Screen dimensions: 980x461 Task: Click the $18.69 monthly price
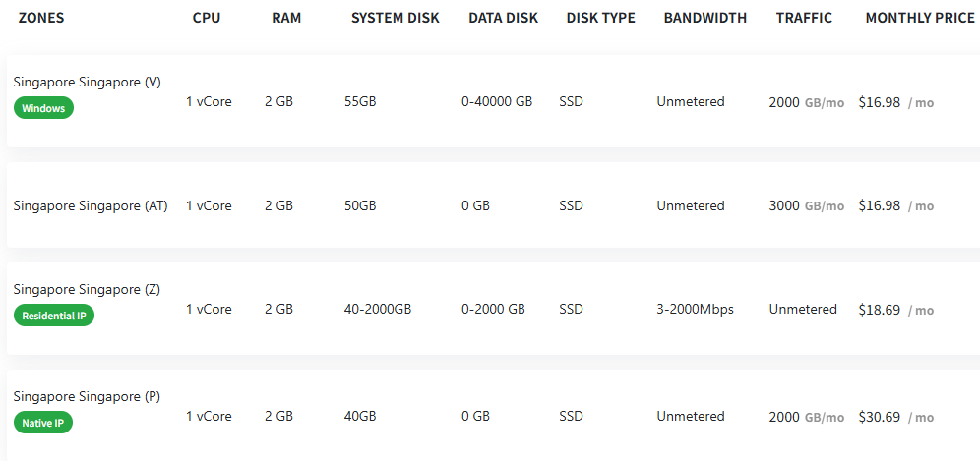tap(880, 310)
